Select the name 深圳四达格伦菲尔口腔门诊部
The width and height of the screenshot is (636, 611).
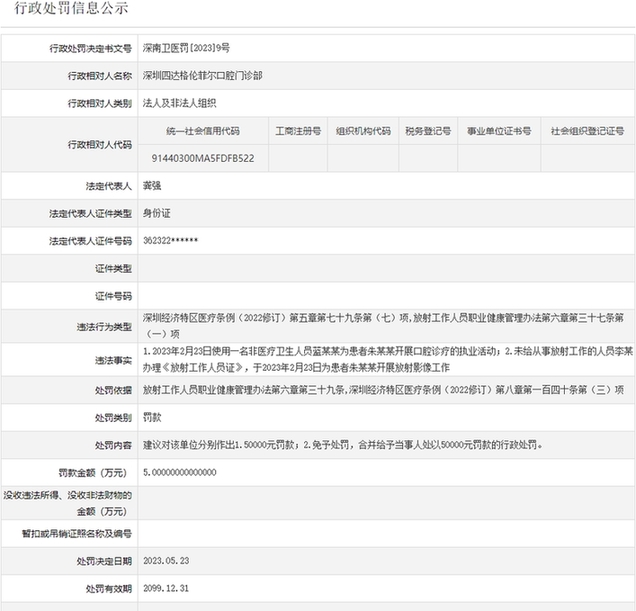pyautogui.click(x=202, y=76)
